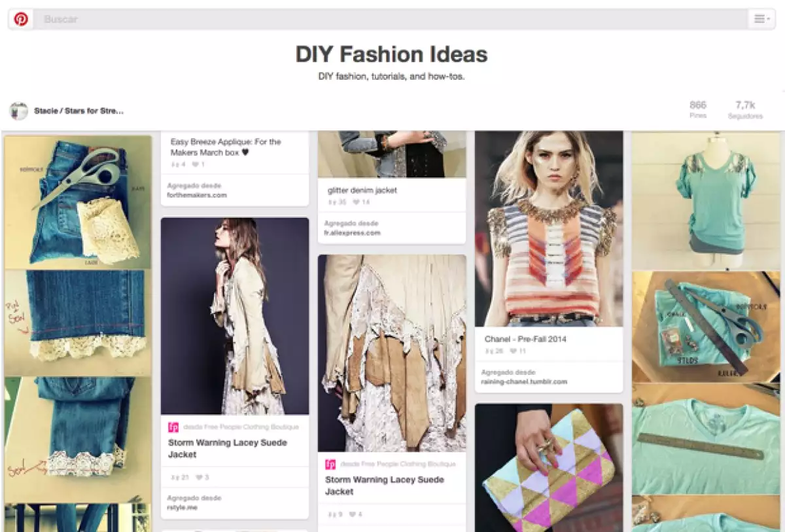Click Stacie's profile avatar
This screenshot has height=532, width=785.
pos(19,111)
